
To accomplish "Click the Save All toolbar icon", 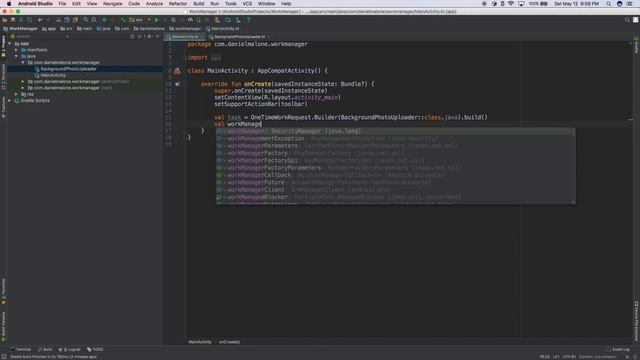I will [x=13, y=20].
